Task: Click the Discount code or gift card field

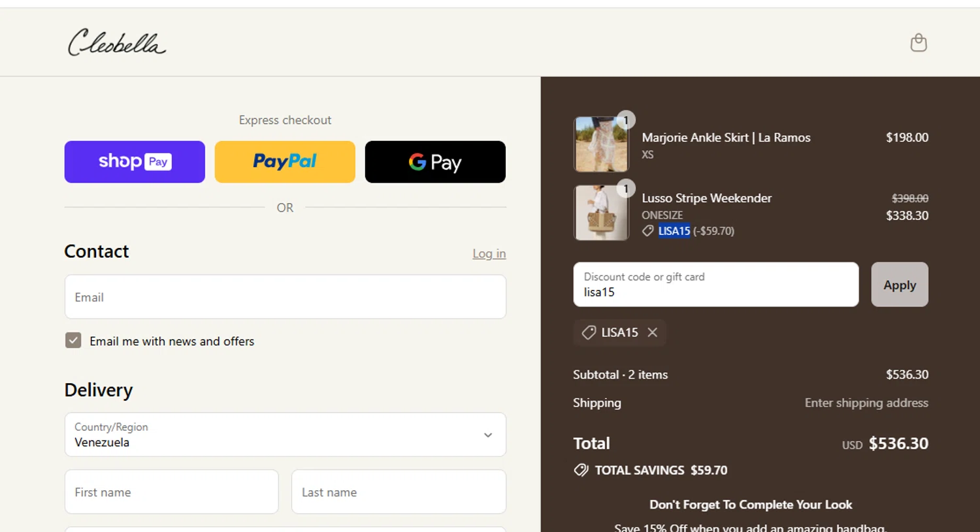Action: [716, 285]
